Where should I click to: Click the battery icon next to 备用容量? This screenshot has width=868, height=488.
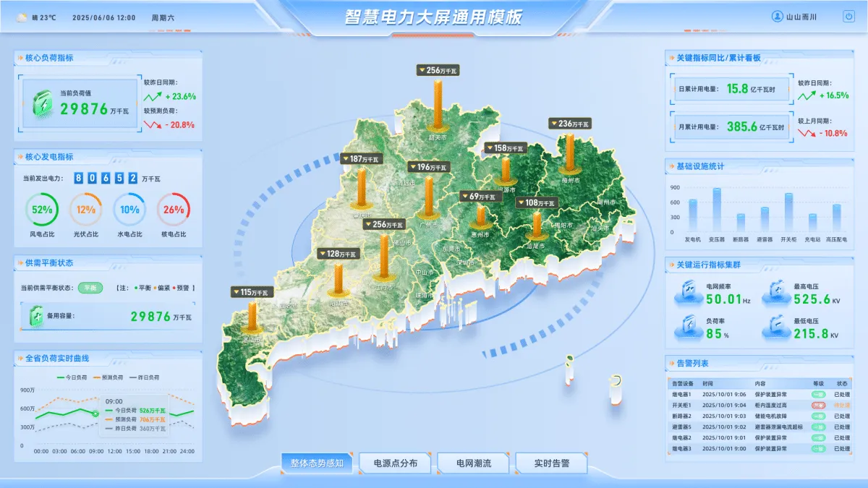coord(36,316)
